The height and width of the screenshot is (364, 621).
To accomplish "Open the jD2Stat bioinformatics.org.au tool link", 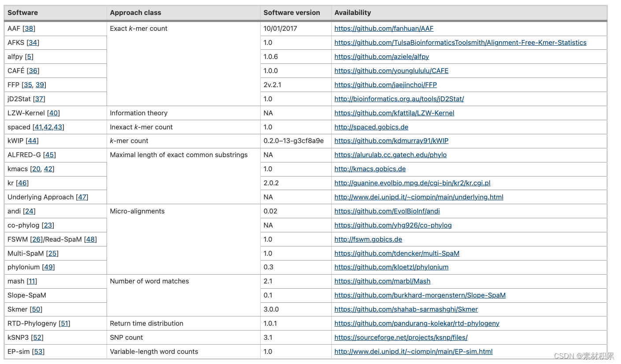I will point(398,99).
